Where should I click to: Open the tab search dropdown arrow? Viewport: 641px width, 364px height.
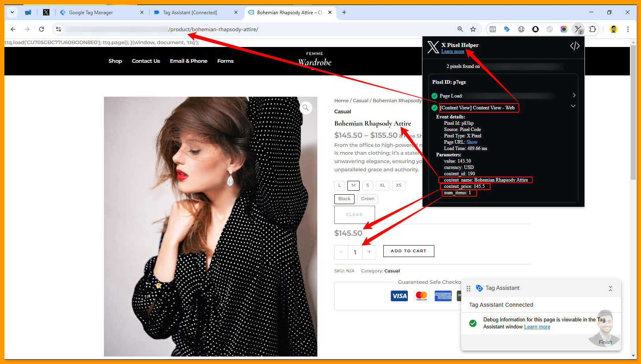[12, 12]
